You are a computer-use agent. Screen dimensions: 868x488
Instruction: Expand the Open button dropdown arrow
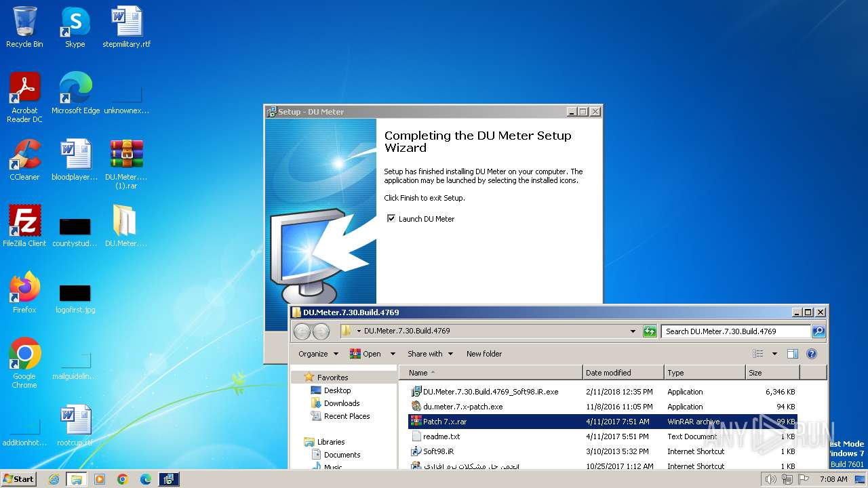click(x=392, y=354)
